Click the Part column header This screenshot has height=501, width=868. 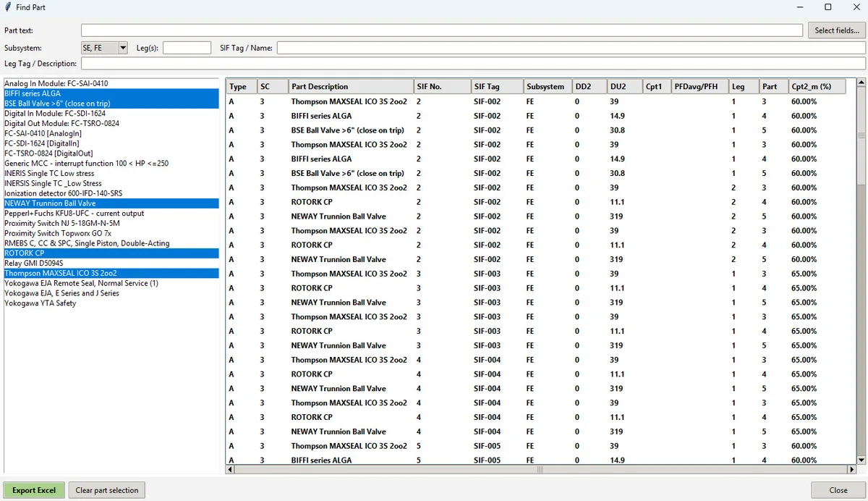[x=775, y=86]
